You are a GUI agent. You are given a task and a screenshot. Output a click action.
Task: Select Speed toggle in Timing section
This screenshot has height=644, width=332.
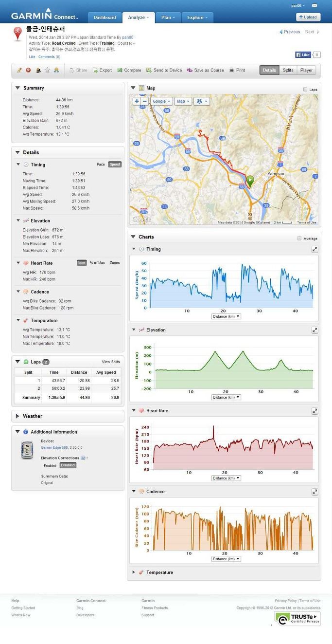(115, 165)
